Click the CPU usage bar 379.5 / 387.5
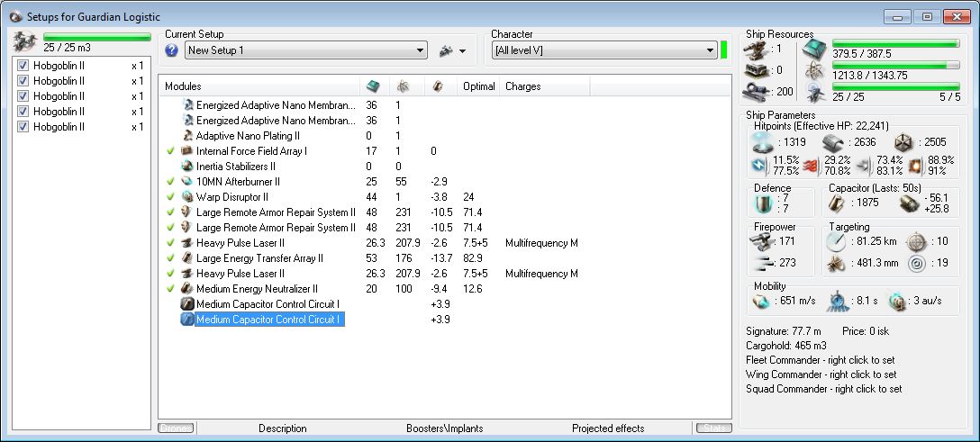This screenshot has height=442, width=980. (x=895, y=44)
